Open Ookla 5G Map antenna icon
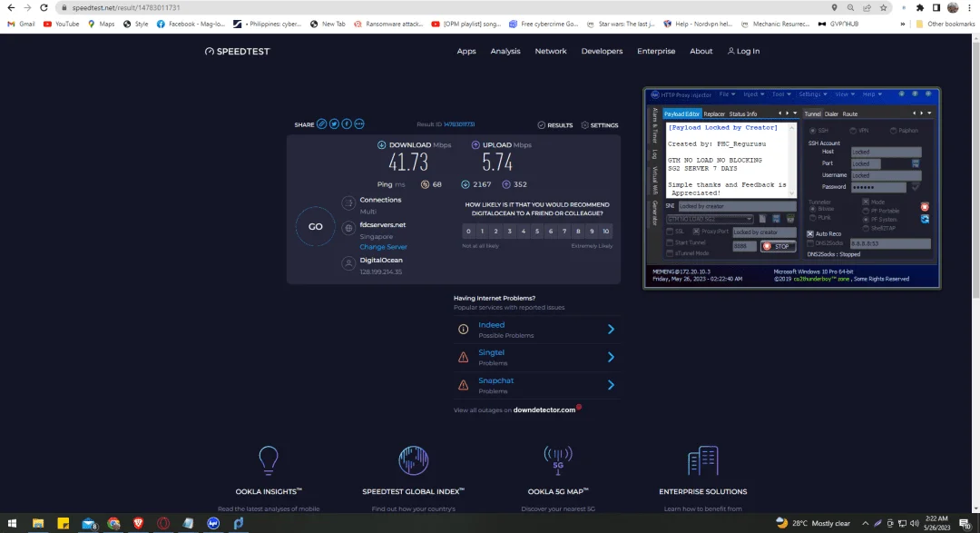 coord(558,459)
